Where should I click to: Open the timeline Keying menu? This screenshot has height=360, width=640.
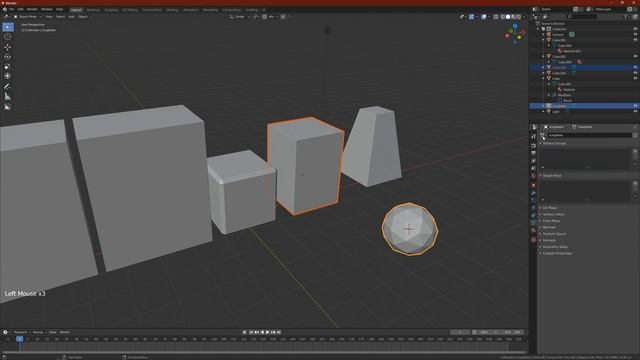pos(38,332)
